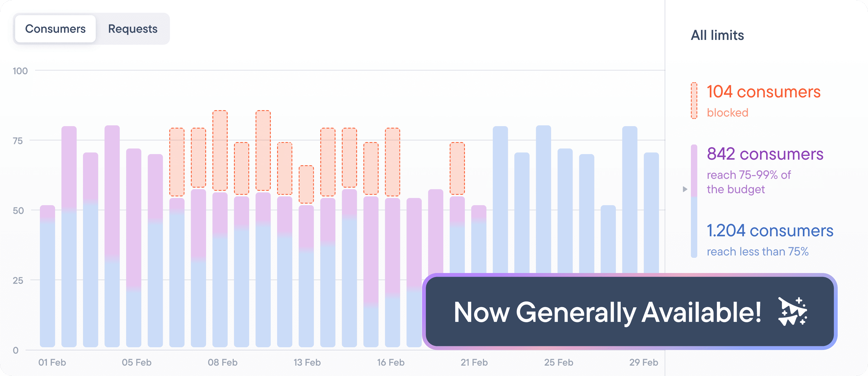The image size is (868, 376).
Task: Click the 104 consumers blocked figure
Action: point(763,92)
